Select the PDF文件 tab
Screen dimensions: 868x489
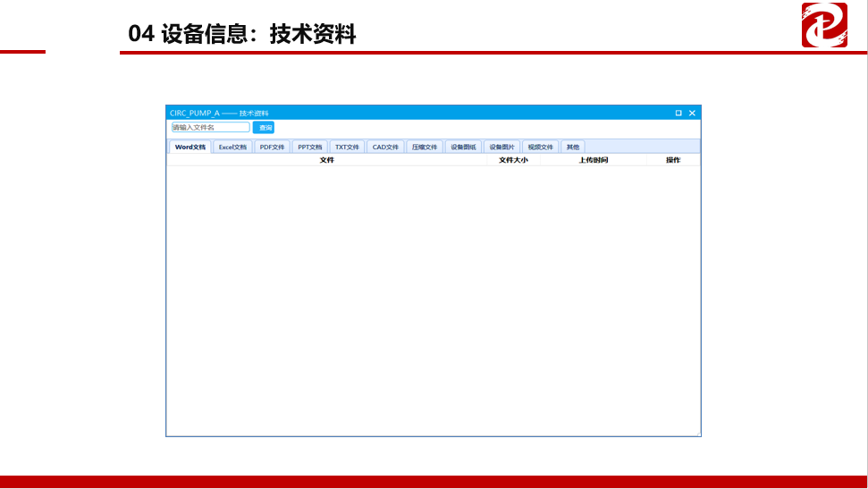pyautogui.click(x=272, y=147)
